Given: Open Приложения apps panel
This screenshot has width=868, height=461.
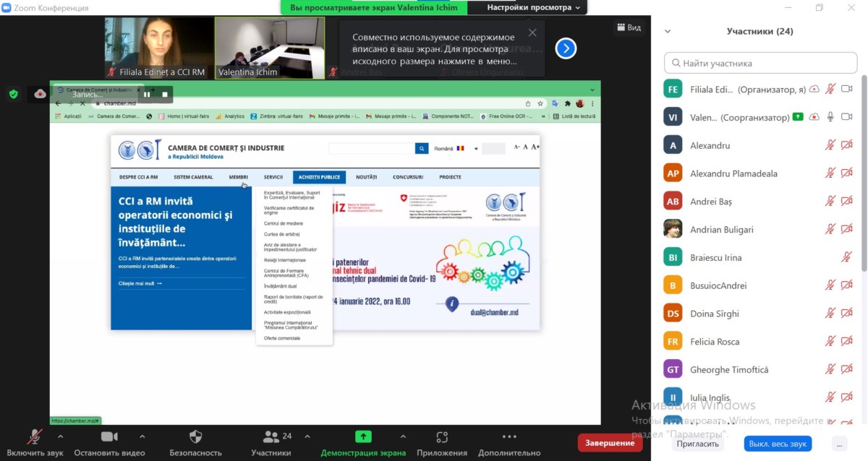Looking at the screenshot, I should tap(442, 442).
